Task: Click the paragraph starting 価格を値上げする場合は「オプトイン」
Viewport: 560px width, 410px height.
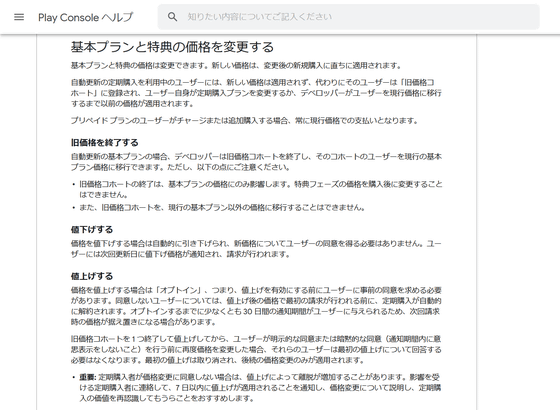Action: (x=256, y=306)
